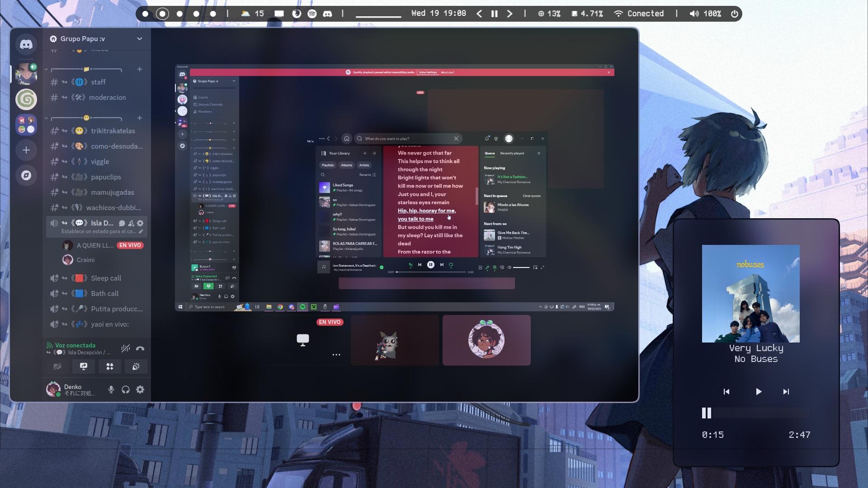The image size is (868, 488).
Task: Expand the Grupo Papu :v server dropdown
Action: [x=139, y=39]
